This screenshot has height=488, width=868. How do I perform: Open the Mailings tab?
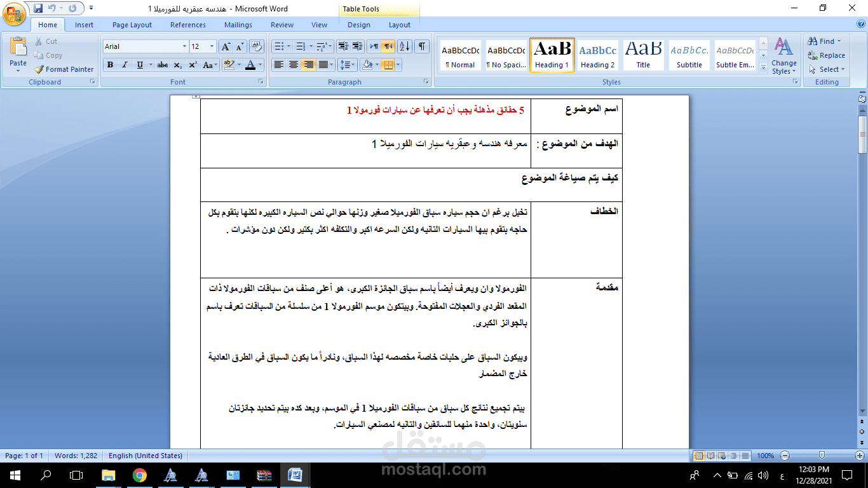click(238, 25)
